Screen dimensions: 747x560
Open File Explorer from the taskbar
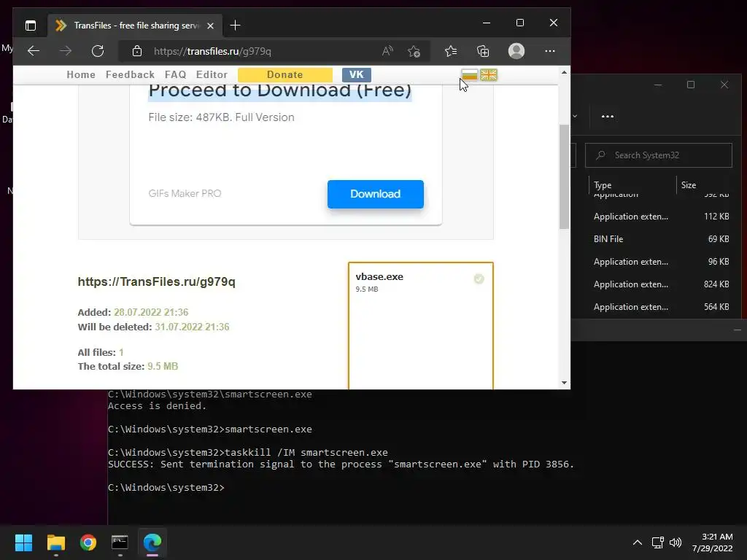(55, 542)
